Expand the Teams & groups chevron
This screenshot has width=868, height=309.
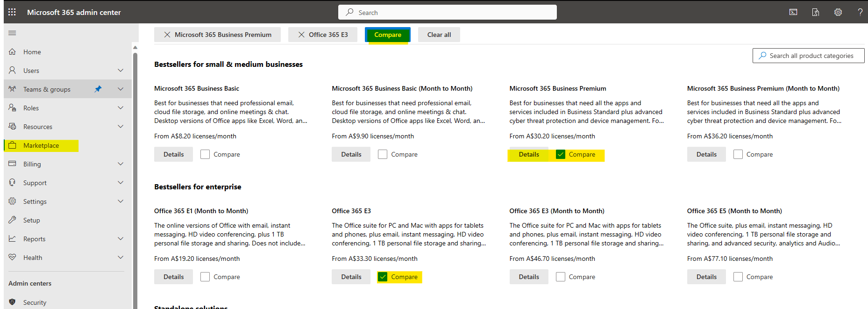[121, 89]
